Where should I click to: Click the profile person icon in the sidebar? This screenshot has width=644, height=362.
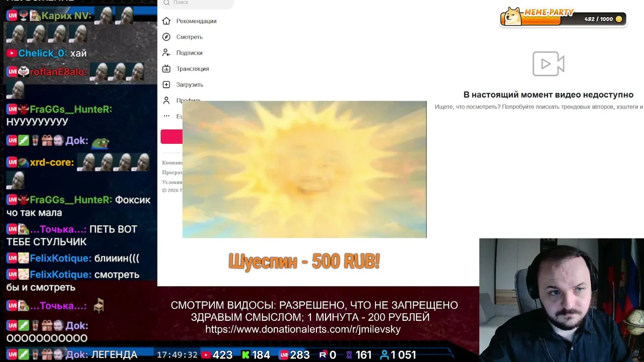167,101
